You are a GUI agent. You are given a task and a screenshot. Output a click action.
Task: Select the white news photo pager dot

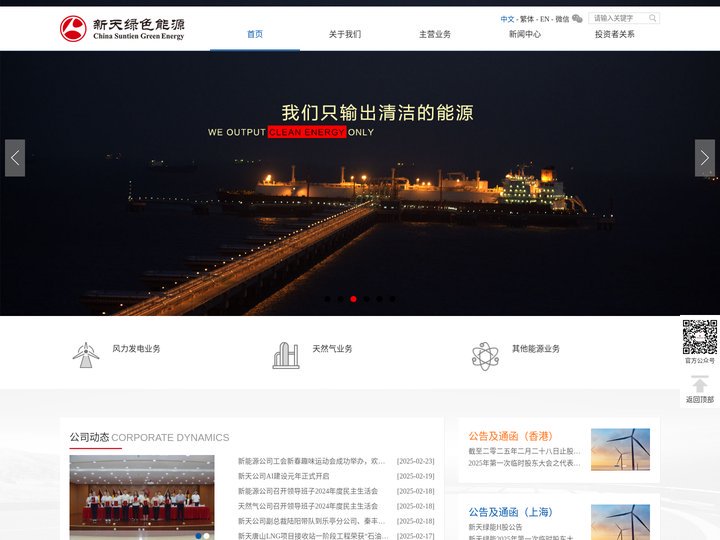coord(207,536)
